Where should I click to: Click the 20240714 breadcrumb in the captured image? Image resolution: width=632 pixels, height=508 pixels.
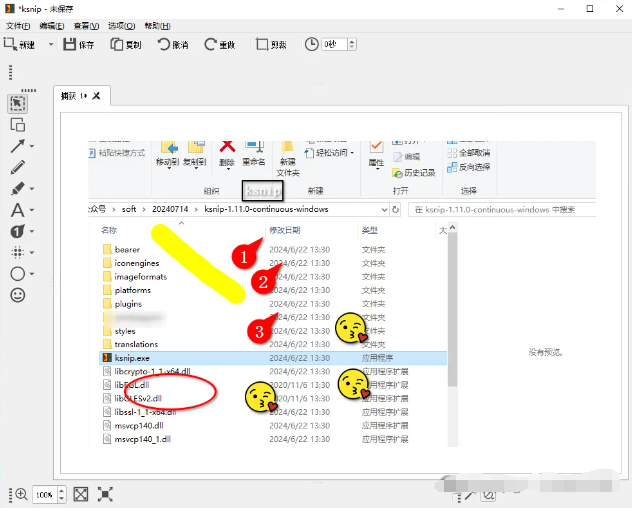pyautogui.click(x=170, y=209)
